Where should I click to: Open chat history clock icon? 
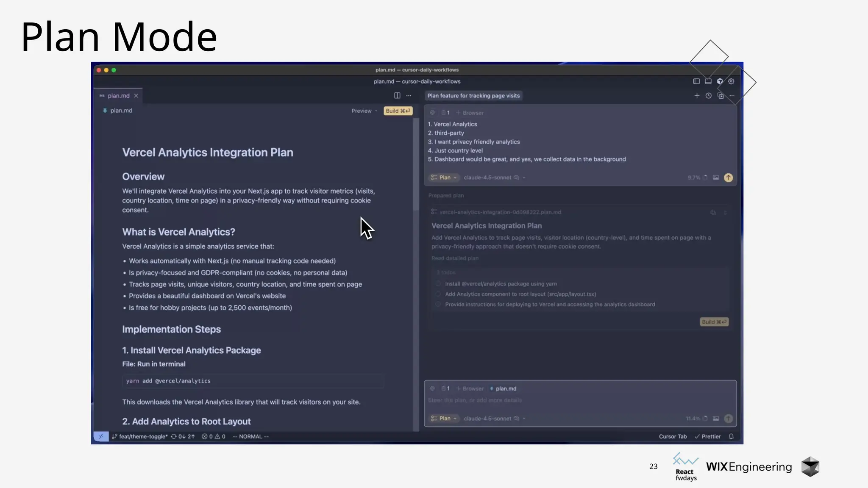708,96
